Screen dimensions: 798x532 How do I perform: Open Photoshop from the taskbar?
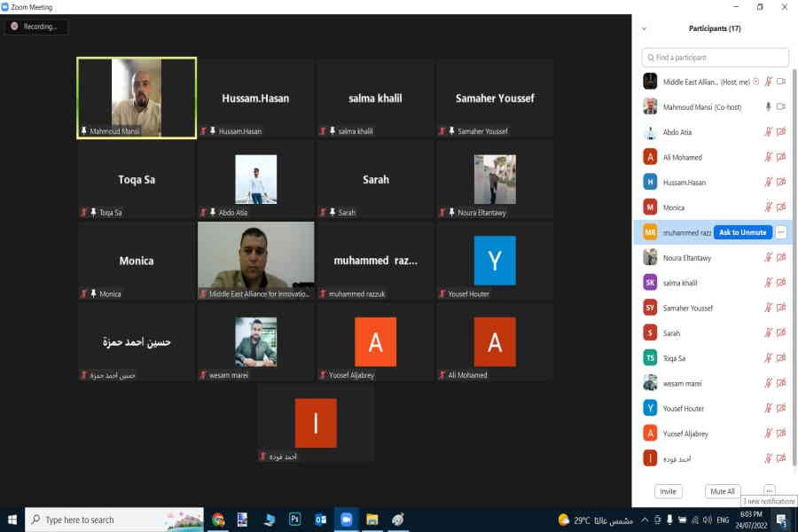[x=295, y=520]
